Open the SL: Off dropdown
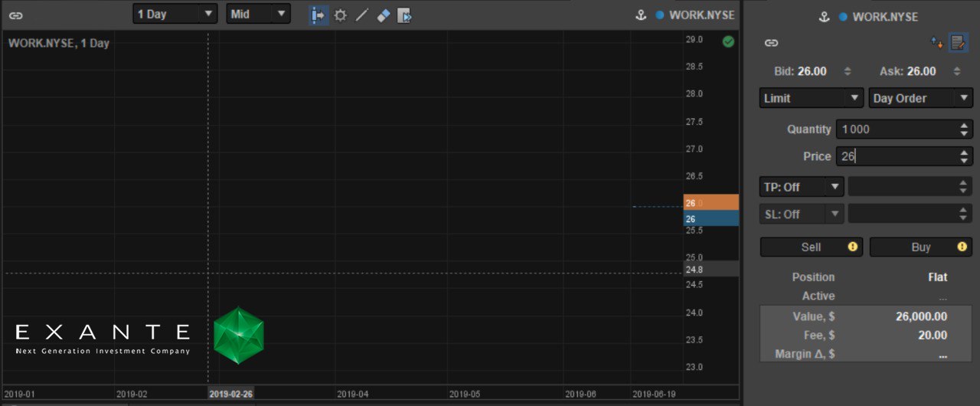 point(802,214)
